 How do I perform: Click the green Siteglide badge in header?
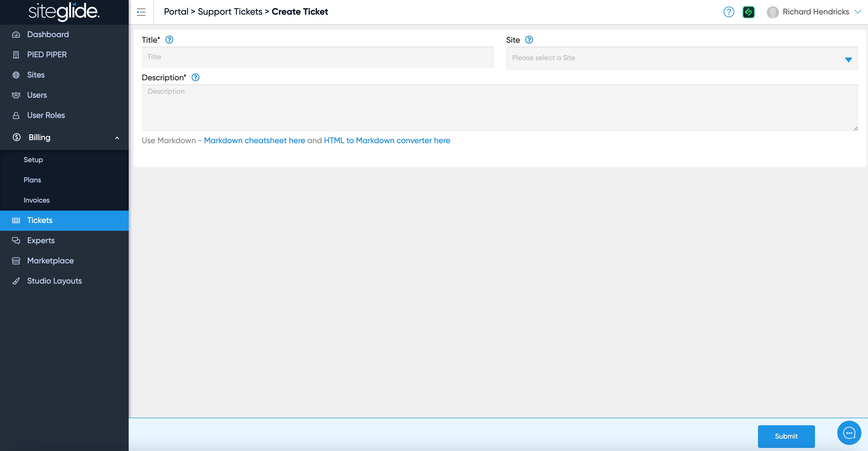click(x=748, y=12)
